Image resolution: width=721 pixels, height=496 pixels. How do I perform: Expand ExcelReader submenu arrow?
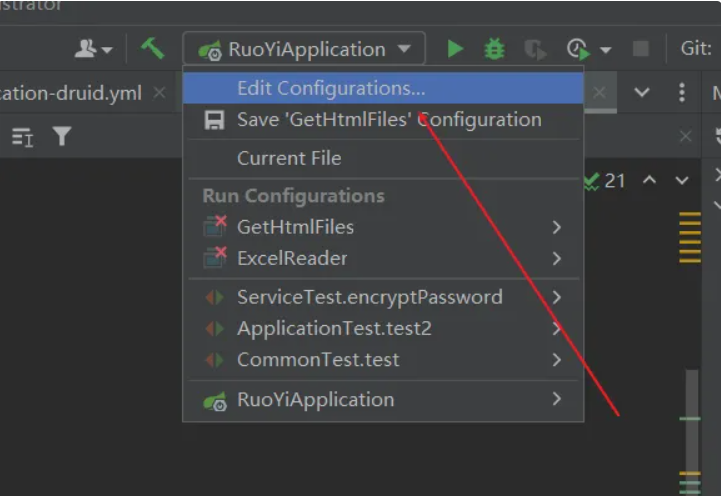click(557, 258)
